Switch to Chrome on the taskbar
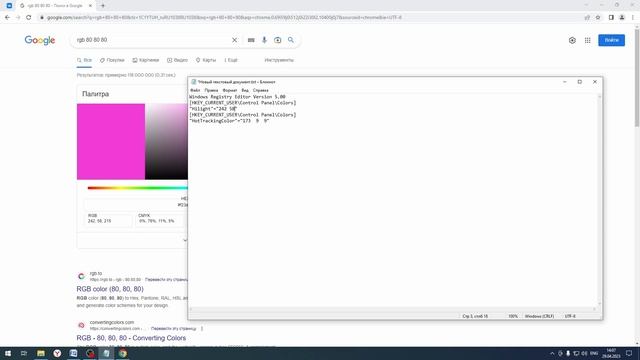 tap(123, 353)
